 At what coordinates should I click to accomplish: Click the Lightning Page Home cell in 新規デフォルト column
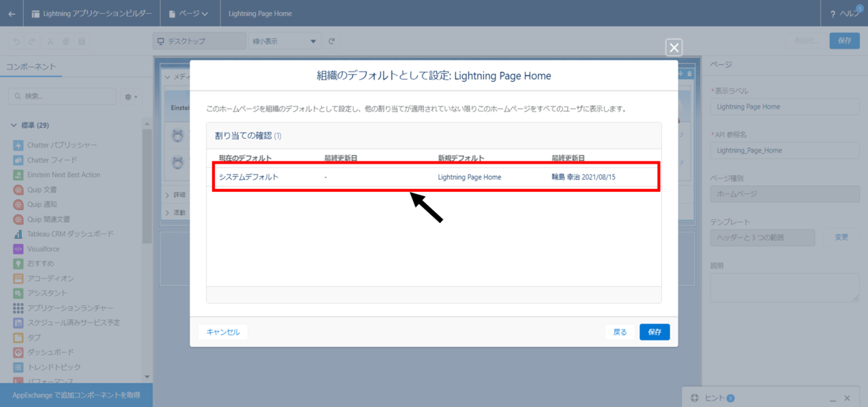469,177
